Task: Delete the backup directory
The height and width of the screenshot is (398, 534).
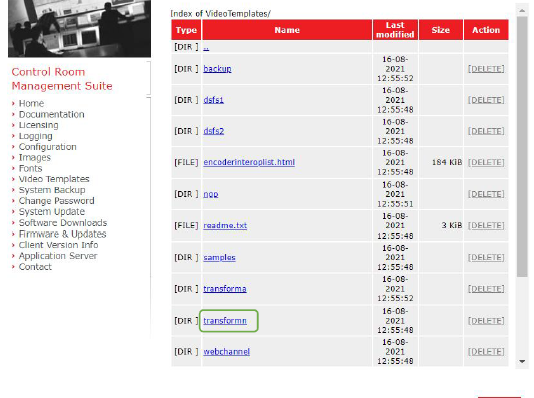Action: coord(486,69)
